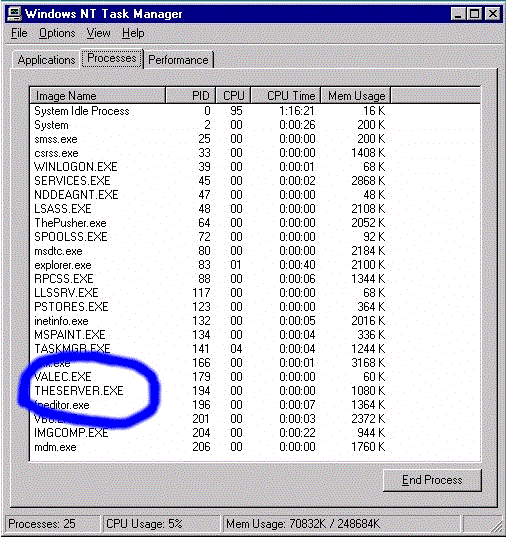This screenshot has width=506, height=537.
Task: Select LLSSRV.EXE process
Action: coord(210,293)
